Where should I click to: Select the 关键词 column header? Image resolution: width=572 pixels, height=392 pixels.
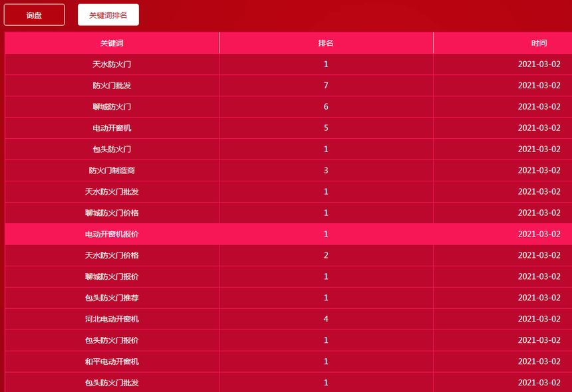(x=112, y=43)
